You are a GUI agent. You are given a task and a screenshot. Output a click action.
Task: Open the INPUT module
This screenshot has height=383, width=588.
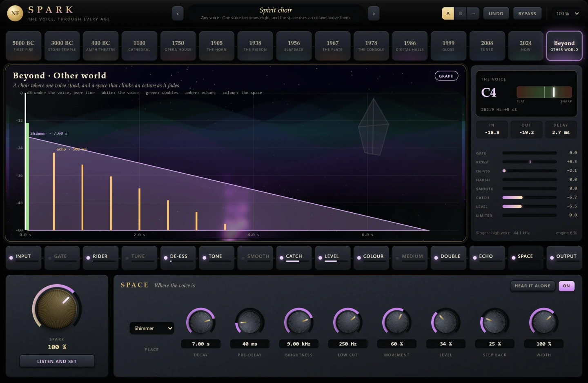coord(24,257)
